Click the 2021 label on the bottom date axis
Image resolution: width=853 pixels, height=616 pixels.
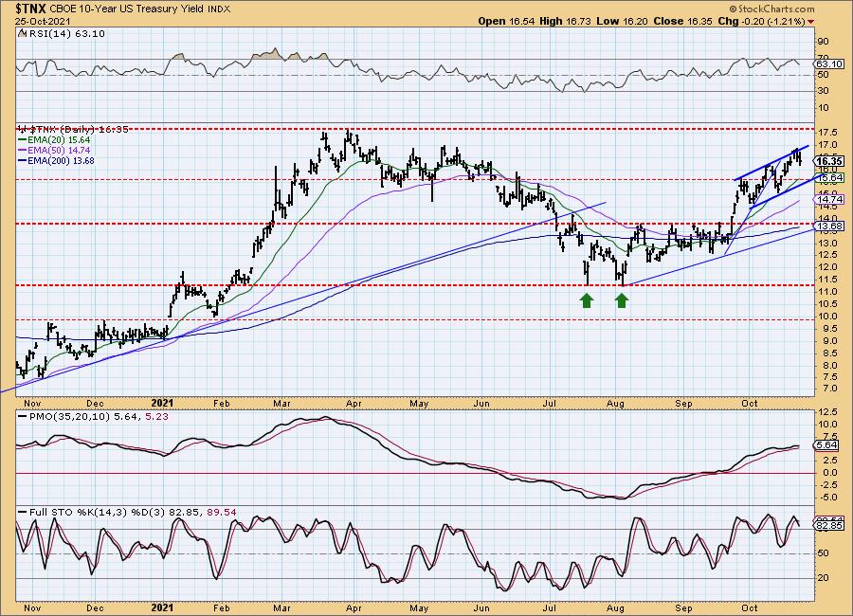click(162, 607)
